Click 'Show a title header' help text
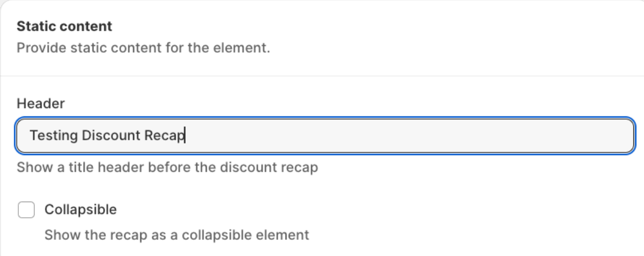The image size is (644, 256). [78, 167]
